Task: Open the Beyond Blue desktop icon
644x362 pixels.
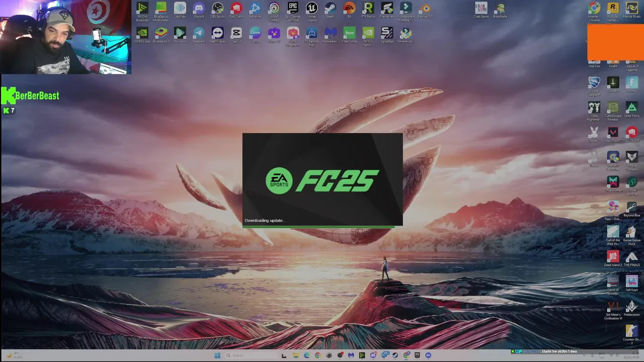Action: [632, 209]
